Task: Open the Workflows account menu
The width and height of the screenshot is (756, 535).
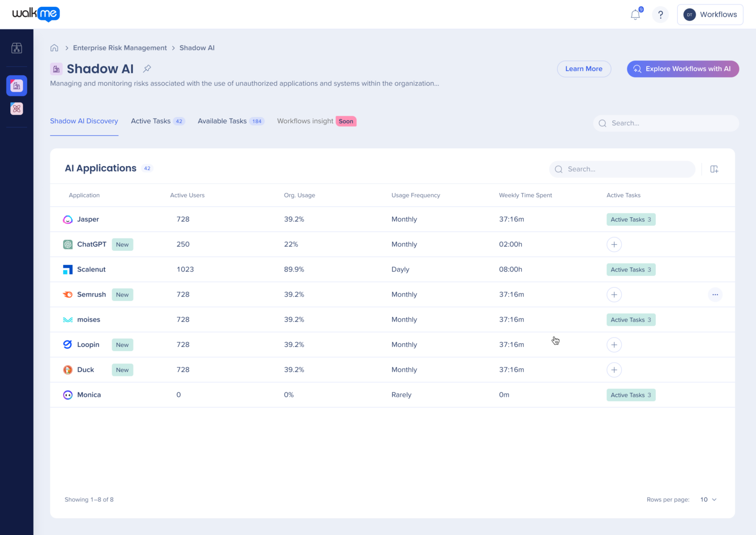Action: [710, 14]
